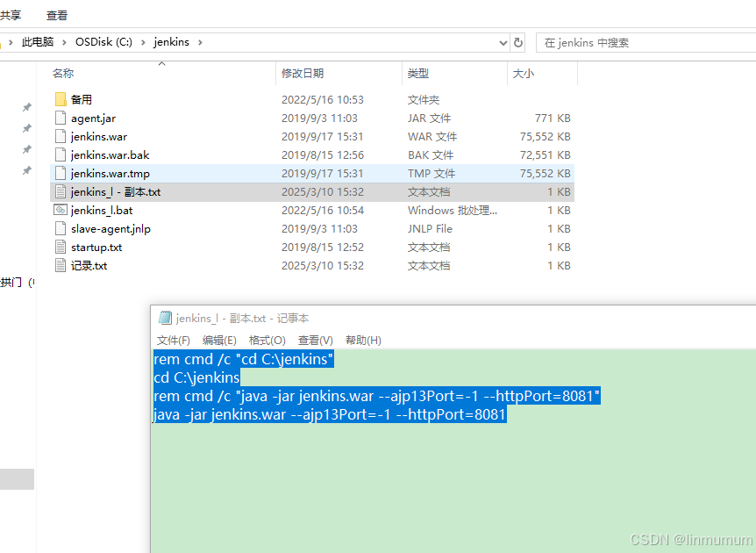Click the startup.txt file icon
The width and height of the screenshot is (756, 553).
tap(61, 247)
